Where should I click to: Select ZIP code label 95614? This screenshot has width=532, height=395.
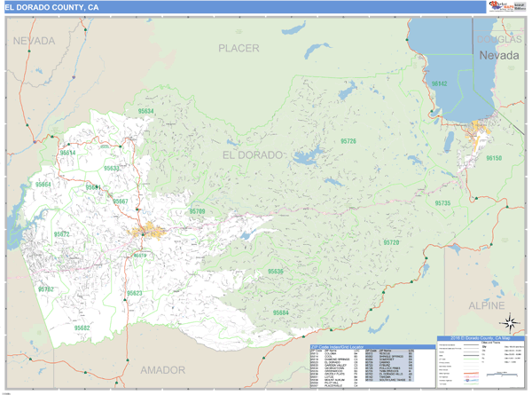(68, 153)
